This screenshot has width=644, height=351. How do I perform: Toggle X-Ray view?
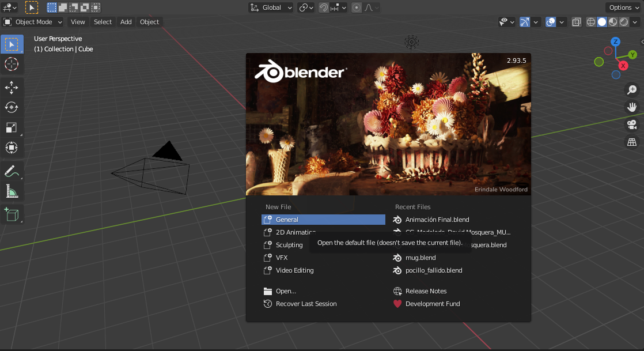tap(576, 22)
